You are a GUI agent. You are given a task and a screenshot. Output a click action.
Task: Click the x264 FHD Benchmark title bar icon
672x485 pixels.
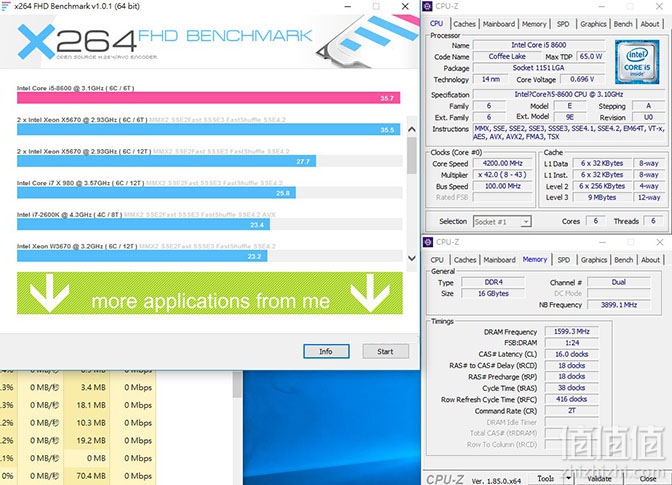coord(6,6)
